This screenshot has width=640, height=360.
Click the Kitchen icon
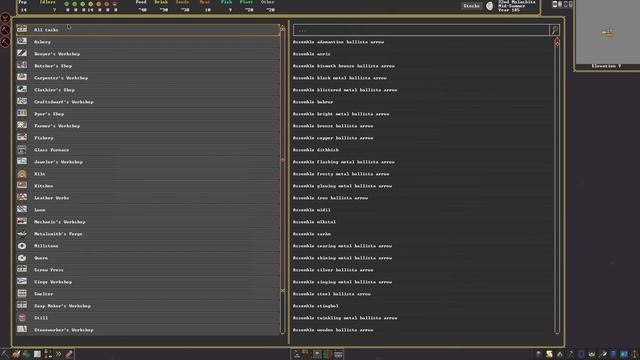pos(22,185)
